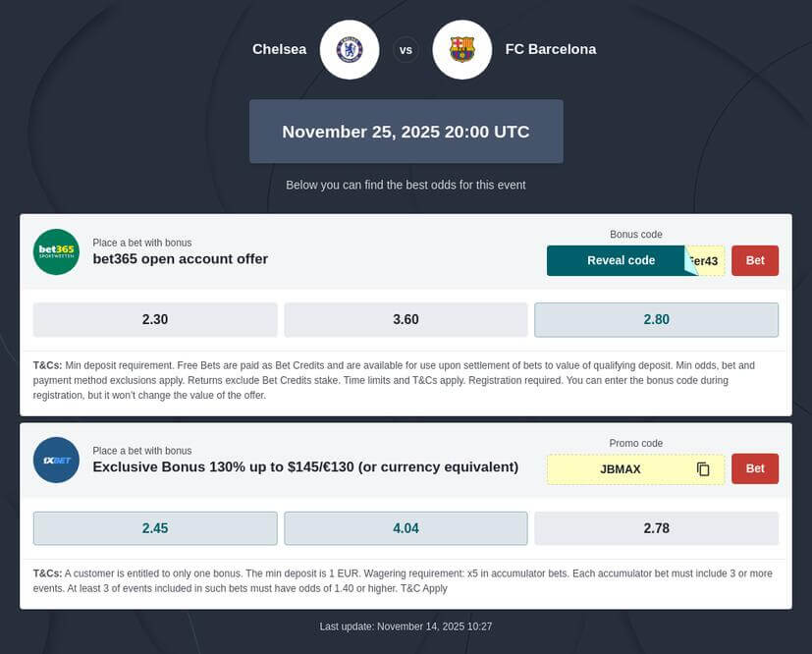812x654 pixels.
Task: Click the 1xBet logo icon
Action: coord(56,460)
